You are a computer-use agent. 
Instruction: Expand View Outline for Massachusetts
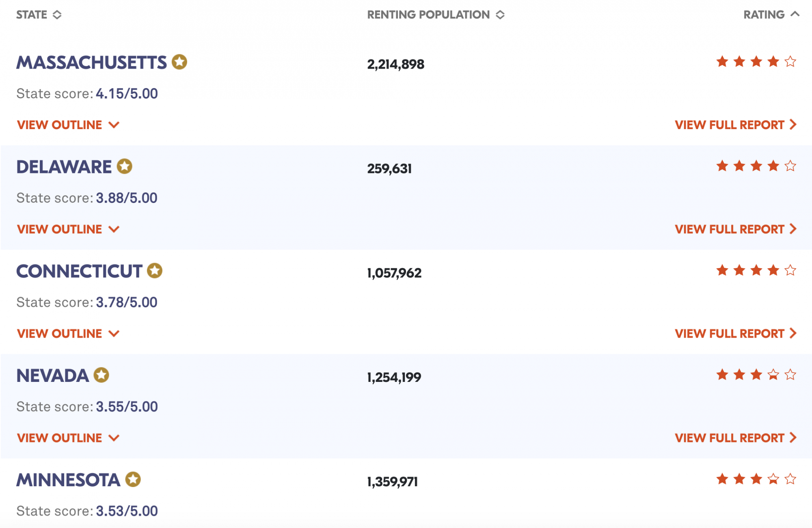pyautogui.click(x=68, y=125)
